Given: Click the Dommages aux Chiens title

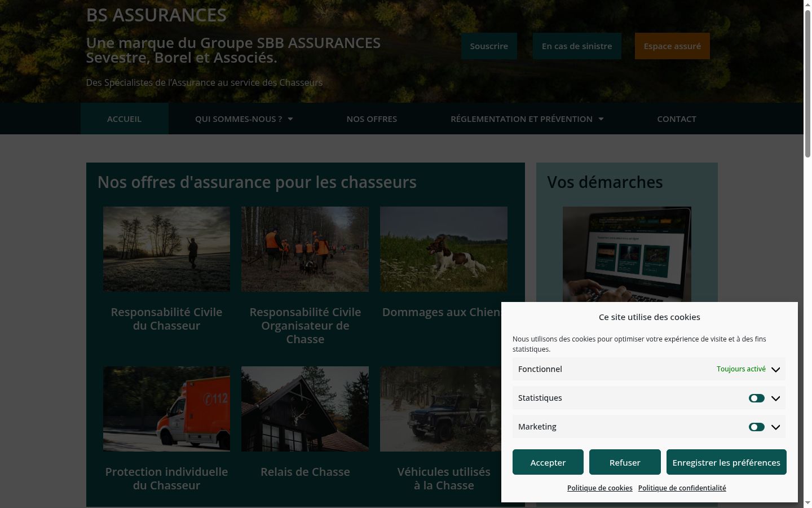Looking at the screenshot, I should pos(442,312).
